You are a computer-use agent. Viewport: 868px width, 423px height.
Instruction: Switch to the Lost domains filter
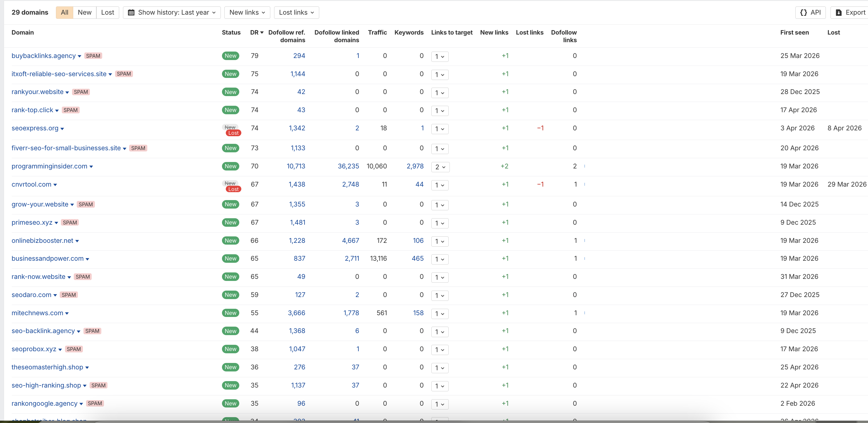click(x=107, y=13)
